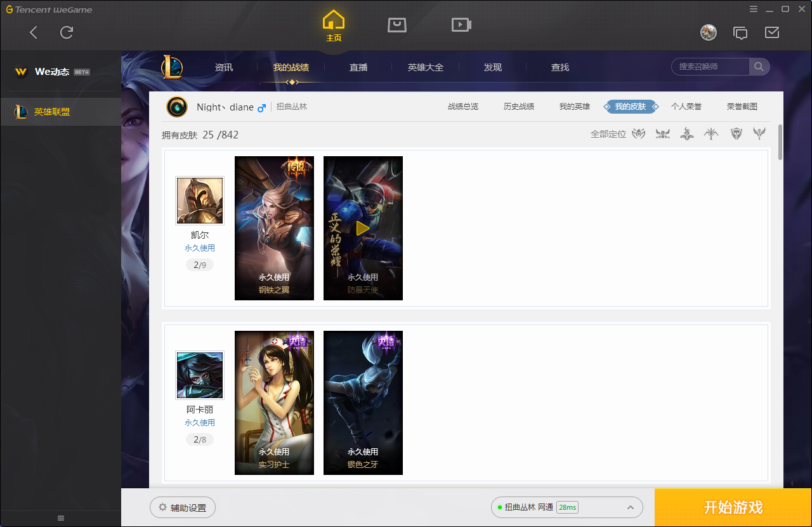Select the 我的皮肤 sub-tab
The image size is (812, 527).
click(x=631, y=107)
